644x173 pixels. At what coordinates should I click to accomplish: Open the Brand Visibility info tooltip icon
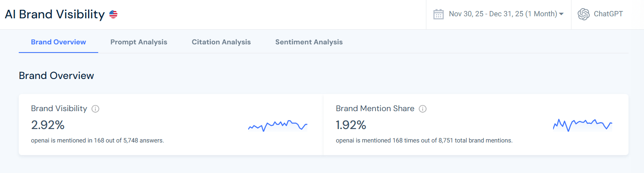click(95, 109)
